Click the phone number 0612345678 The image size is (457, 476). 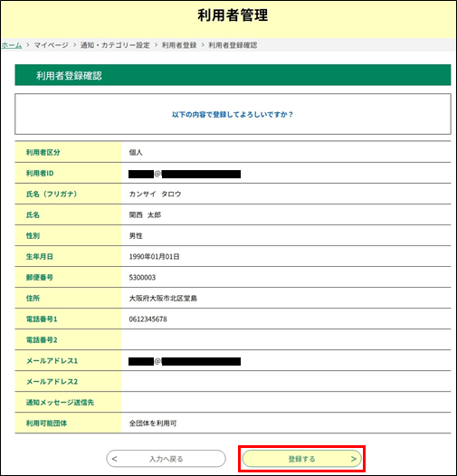click(x=148, y=319)
